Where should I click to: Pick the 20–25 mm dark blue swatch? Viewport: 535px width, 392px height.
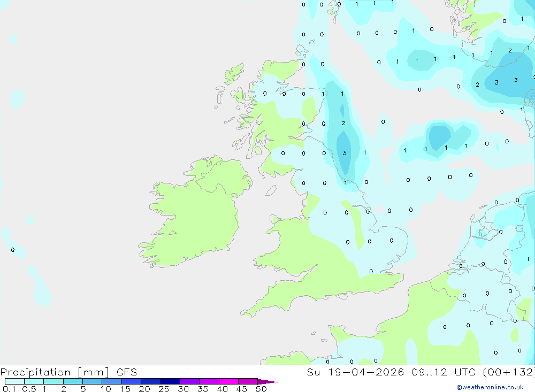pos(151,381)
